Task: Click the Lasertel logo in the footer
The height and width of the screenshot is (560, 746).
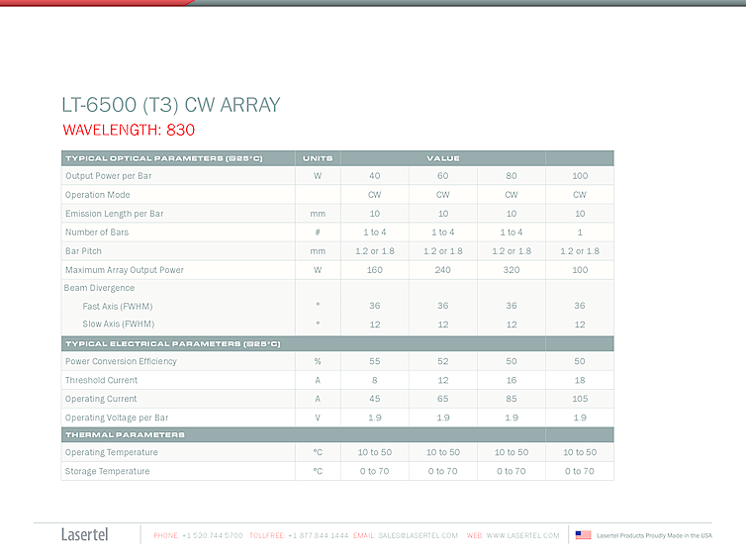Action: [x=85, y=535]
